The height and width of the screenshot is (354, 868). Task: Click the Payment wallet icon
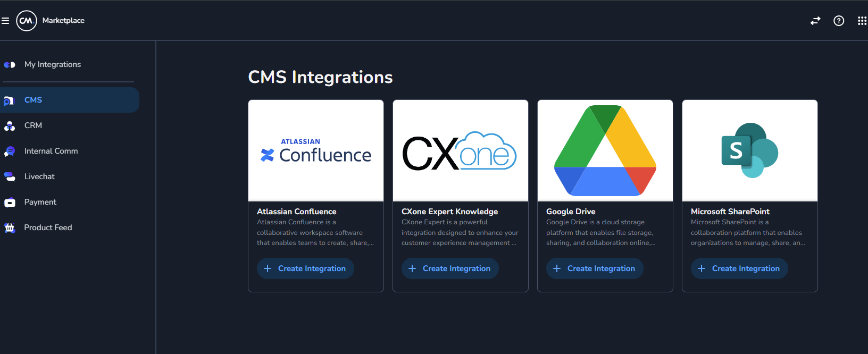pos(10,203)
